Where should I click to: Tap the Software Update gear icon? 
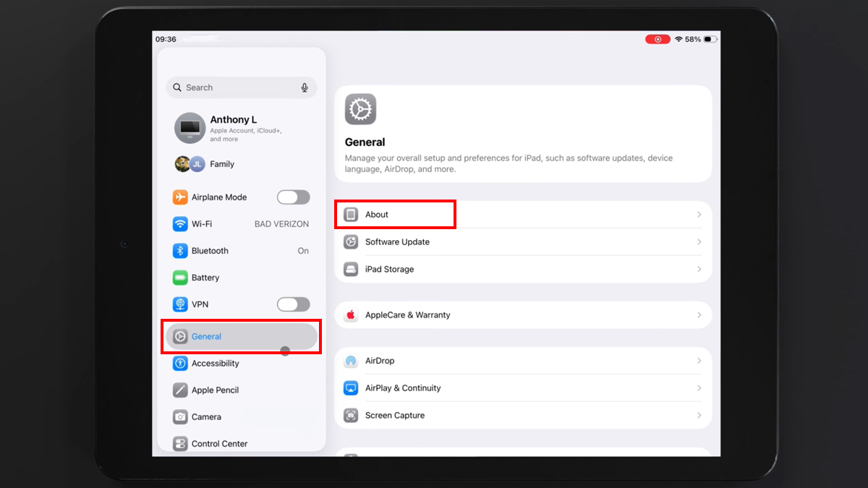pyautogui.click(x=351, y=242)
